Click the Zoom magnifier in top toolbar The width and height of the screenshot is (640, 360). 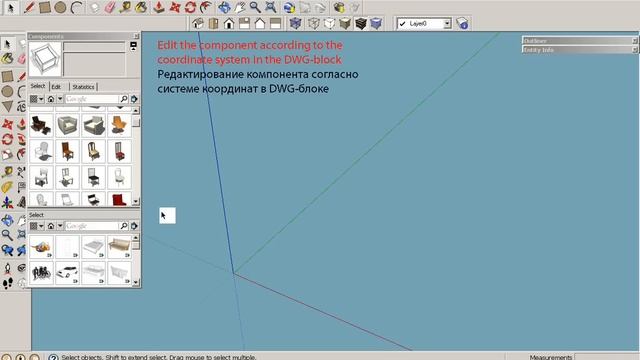coord(255,7)
